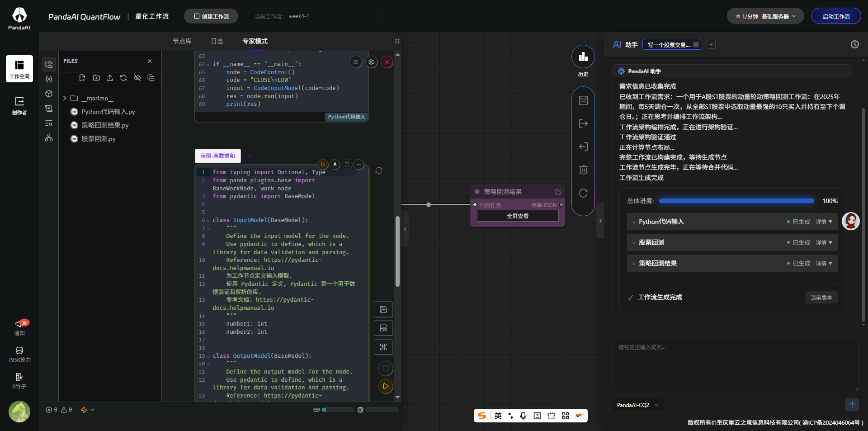Click the 创建工作流 button
Screen dimensions: 868x431
click(x=211, y=16)
